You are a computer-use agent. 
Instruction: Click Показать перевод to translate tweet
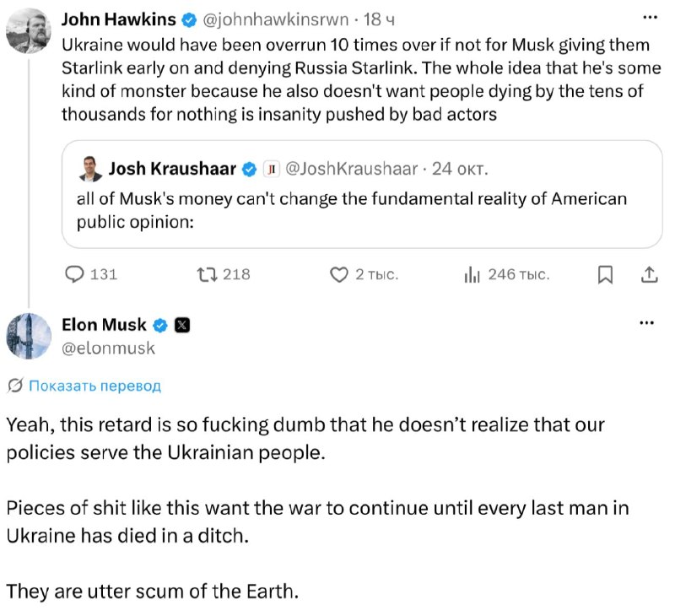click(x=94, y=386)
